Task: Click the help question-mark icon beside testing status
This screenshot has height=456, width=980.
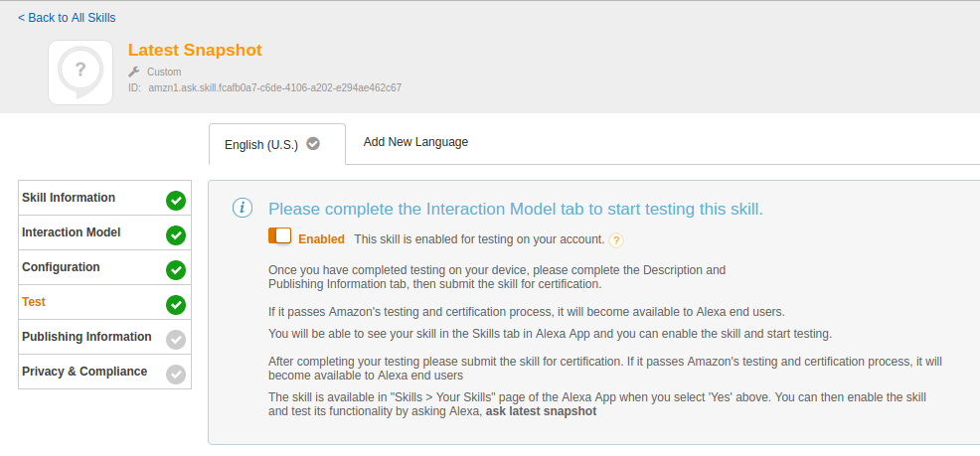Action: (x=616, y=240)
